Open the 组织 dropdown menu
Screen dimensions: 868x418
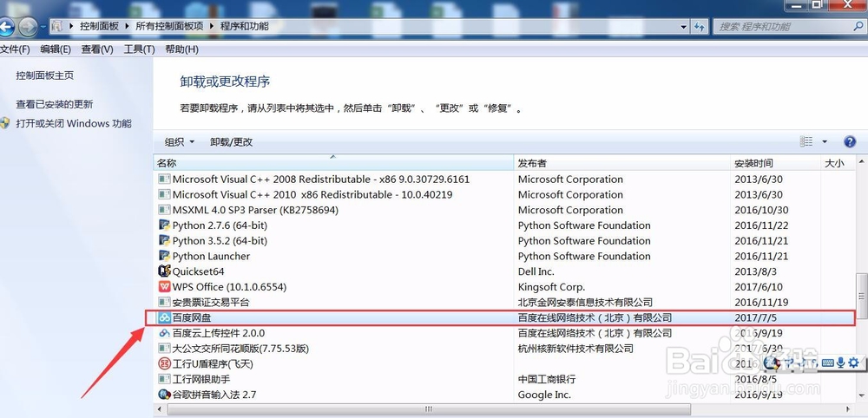pos(180,142)
